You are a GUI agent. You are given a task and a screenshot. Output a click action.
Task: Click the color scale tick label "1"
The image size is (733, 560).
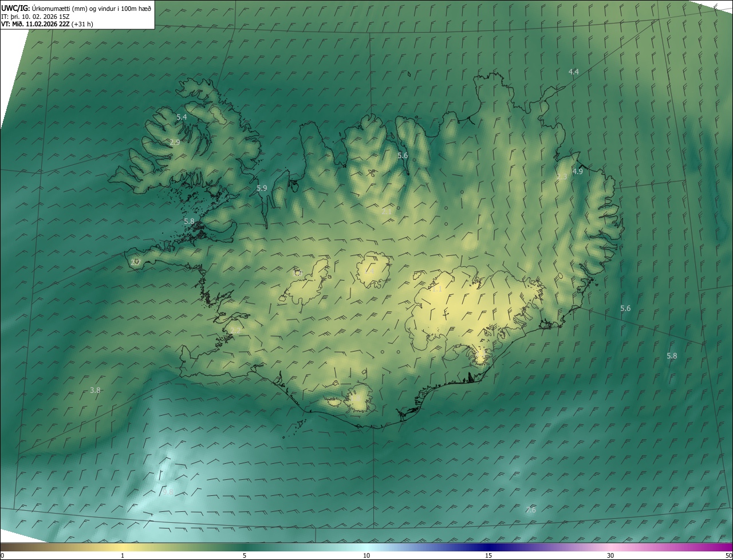(123, 555)
